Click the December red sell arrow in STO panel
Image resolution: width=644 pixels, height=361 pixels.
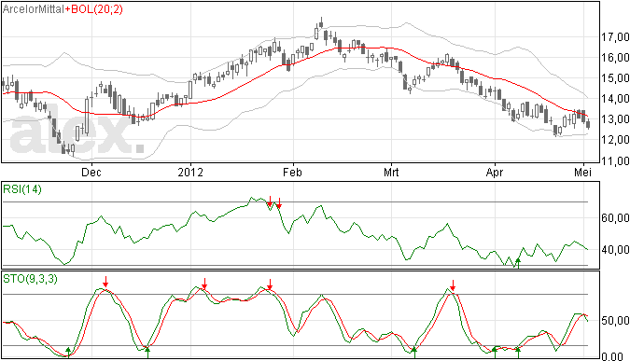coord(105,282)
